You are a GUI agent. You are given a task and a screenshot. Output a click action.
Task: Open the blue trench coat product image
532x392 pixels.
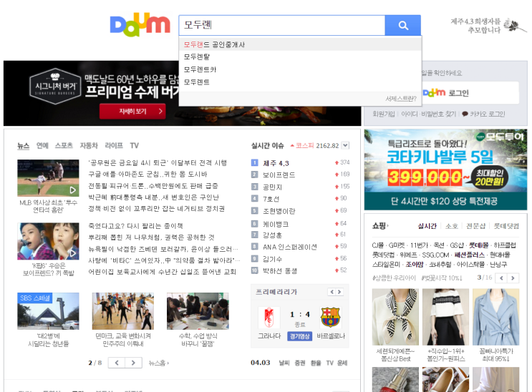coord(495,317)
